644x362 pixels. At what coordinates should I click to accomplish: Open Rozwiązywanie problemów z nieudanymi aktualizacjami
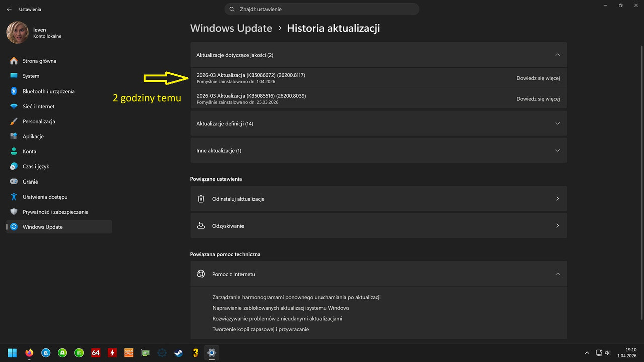[277, 319]
